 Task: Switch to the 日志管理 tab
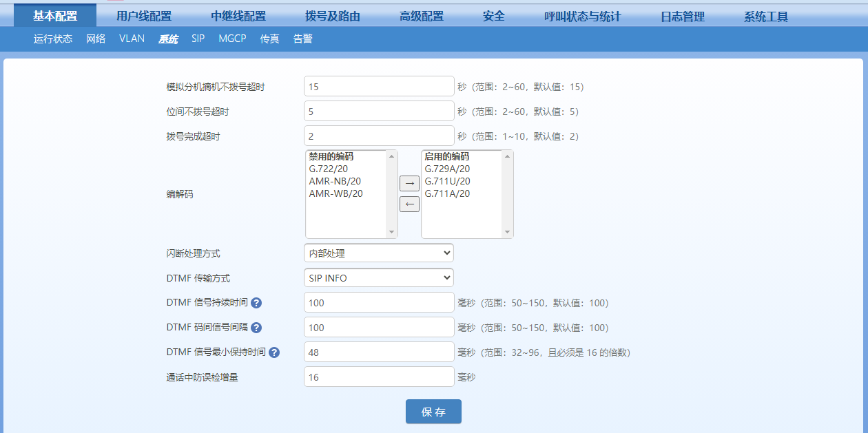[684, 14]
